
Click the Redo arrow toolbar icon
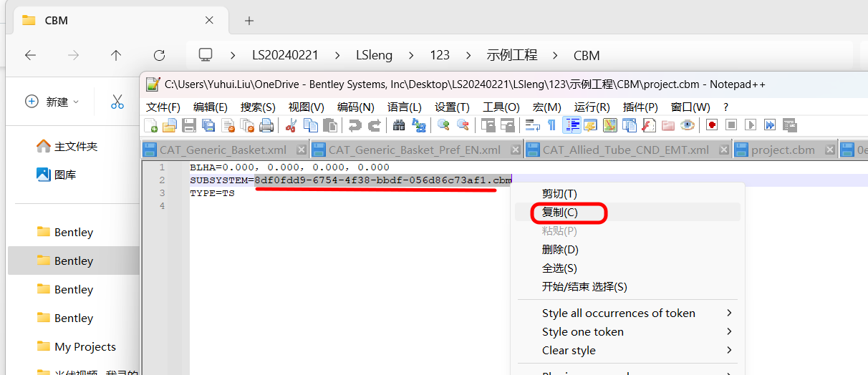coord(374,125)
